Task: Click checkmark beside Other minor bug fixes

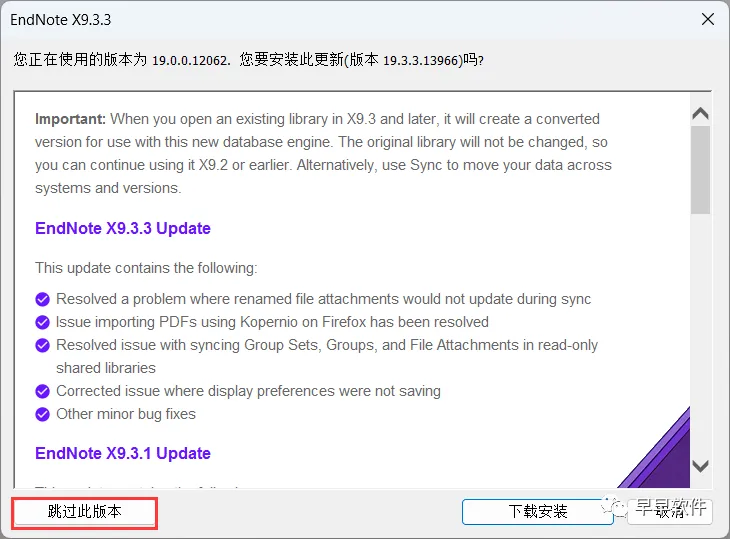Action: pos(42,414)
